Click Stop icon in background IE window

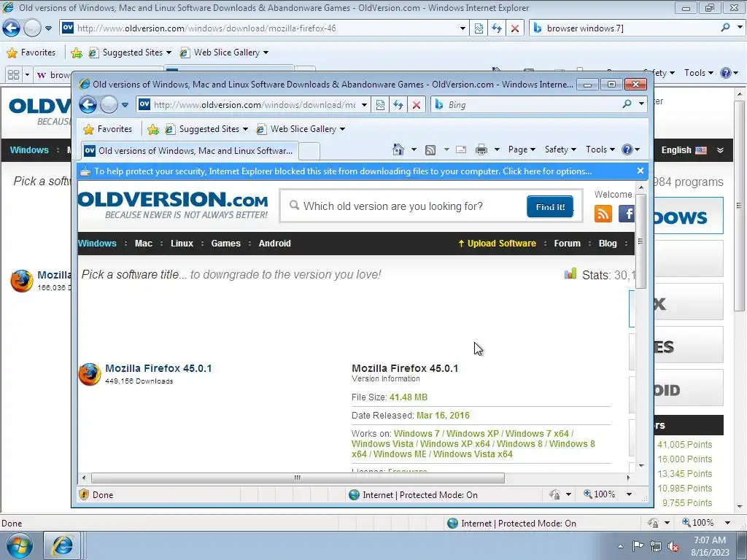click(515, 28)
